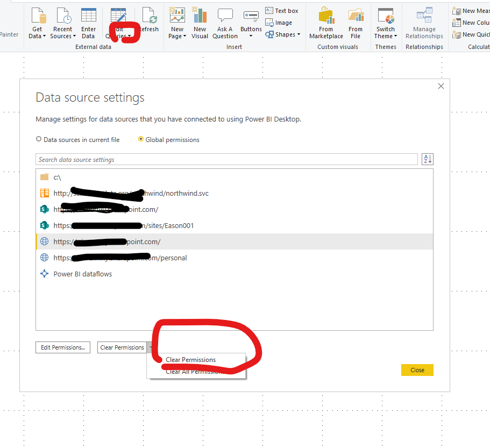Click the Refresh icon in ribbon

pos(150,15)
